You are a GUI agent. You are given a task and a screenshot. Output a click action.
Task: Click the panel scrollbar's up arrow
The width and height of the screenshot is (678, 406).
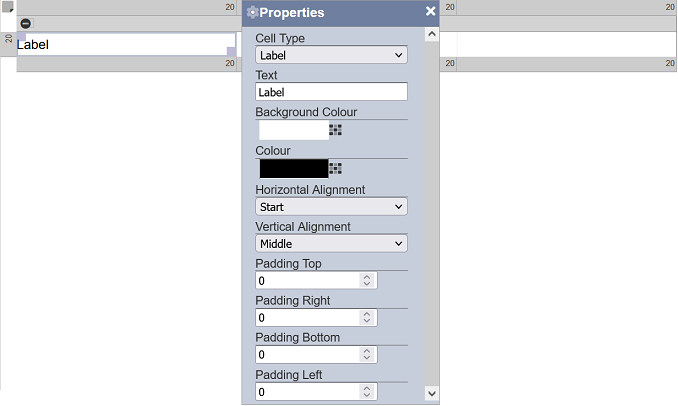432,34
